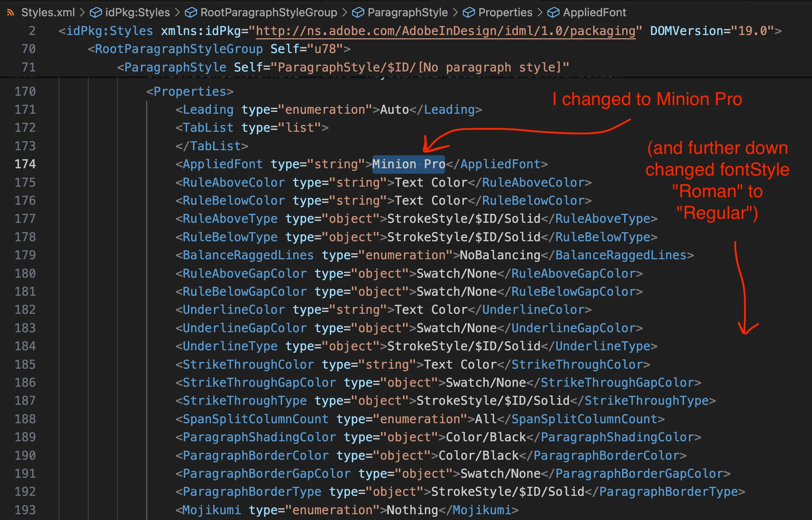Screen dimensions: 812x520
Task: Click line number 170 beside Properties tag
Action: (25, 91)
